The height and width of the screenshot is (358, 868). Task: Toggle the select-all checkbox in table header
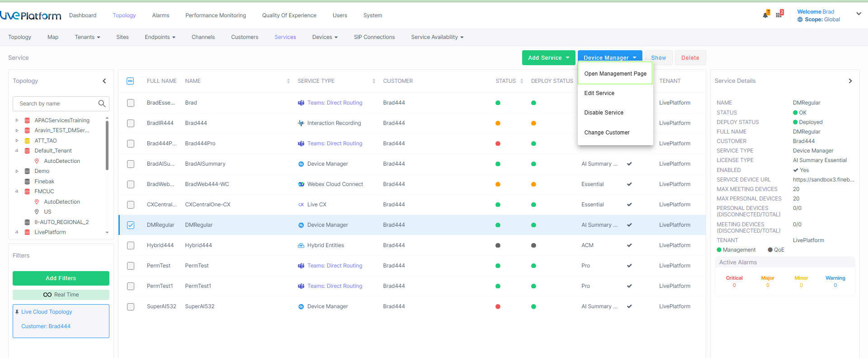point(130,81)
